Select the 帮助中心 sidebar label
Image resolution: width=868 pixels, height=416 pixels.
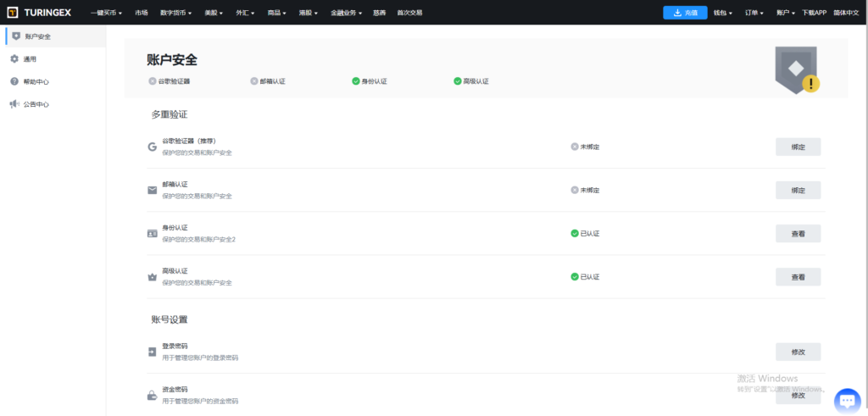(36, 82)
